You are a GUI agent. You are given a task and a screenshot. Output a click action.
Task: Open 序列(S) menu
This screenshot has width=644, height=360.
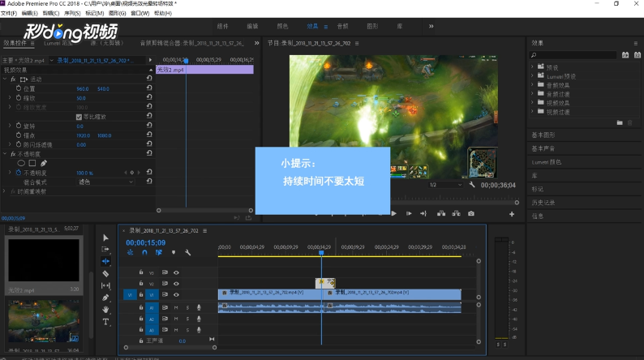click(x=72, y=13)
